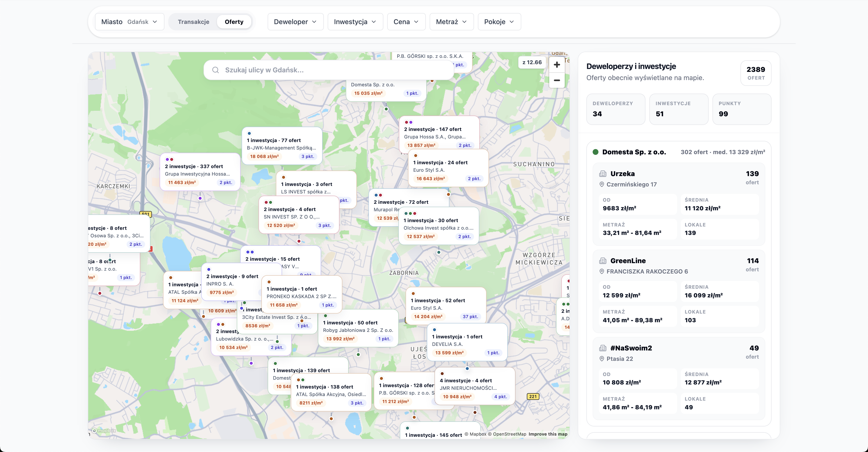
Task: Click the 13 857 zł/m² price badge
Action: click(421, 145)
